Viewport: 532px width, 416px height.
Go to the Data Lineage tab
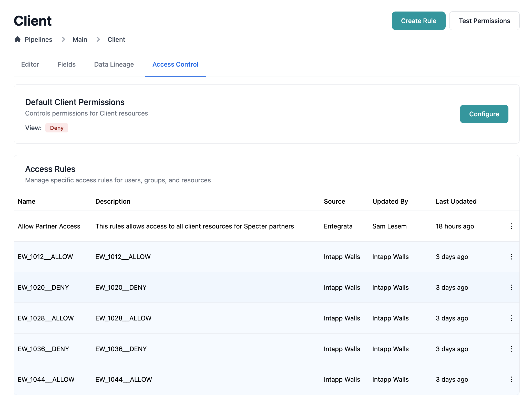[114, 64]
